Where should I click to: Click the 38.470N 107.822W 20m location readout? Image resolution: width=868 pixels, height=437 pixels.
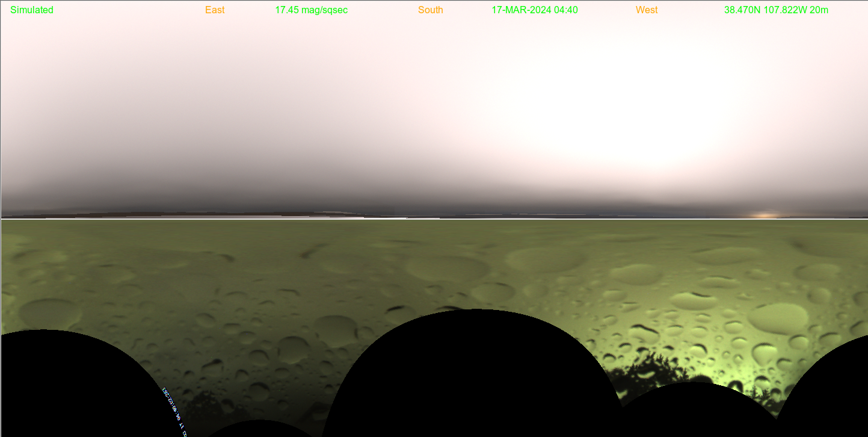point(776,10)
